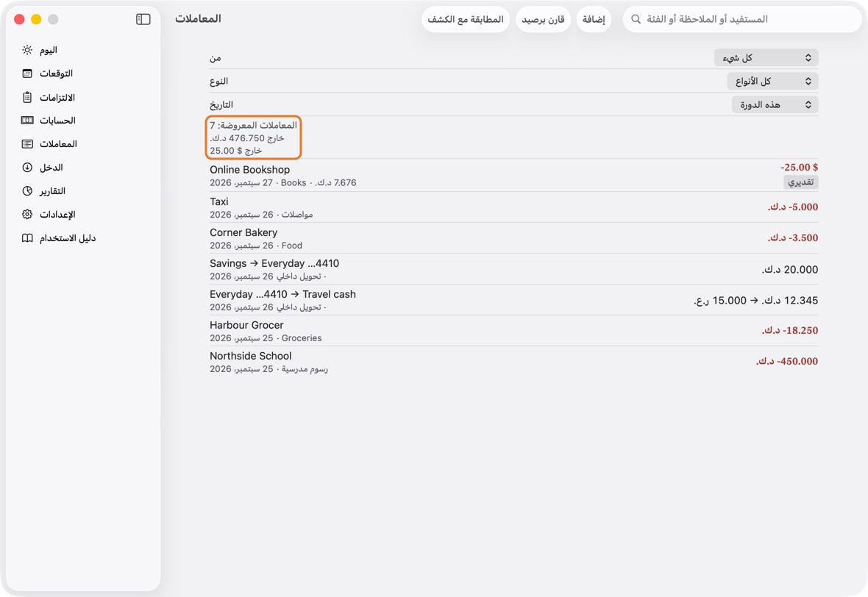The image size is (868, 597).
Task: Click the magnifying glass search icon
Action: 636,19
